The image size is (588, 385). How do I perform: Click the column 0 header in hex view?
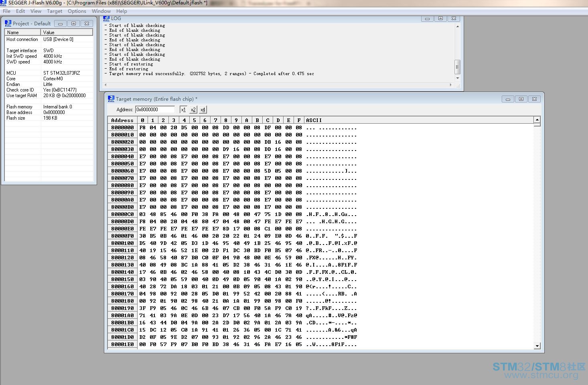pyautogui.click(x=142, y=120)
